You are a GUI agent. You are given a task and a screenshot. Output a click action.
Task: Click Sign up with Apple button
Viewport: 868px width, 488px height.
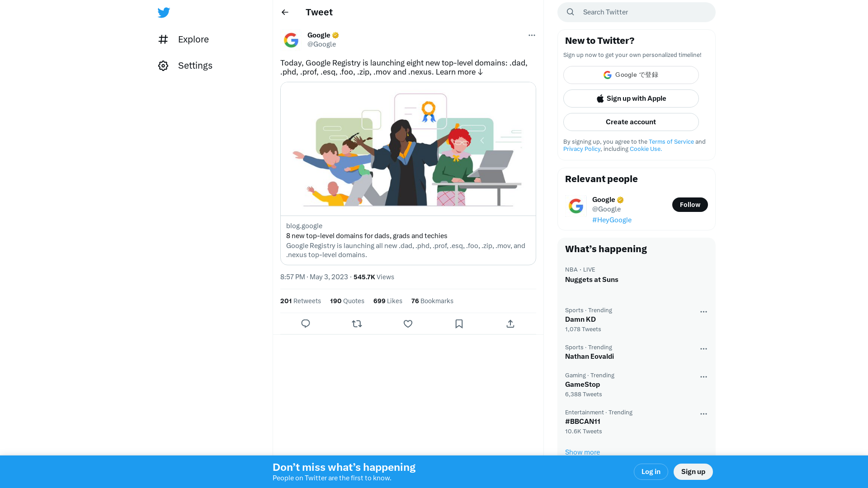click(x=631, y=99)
